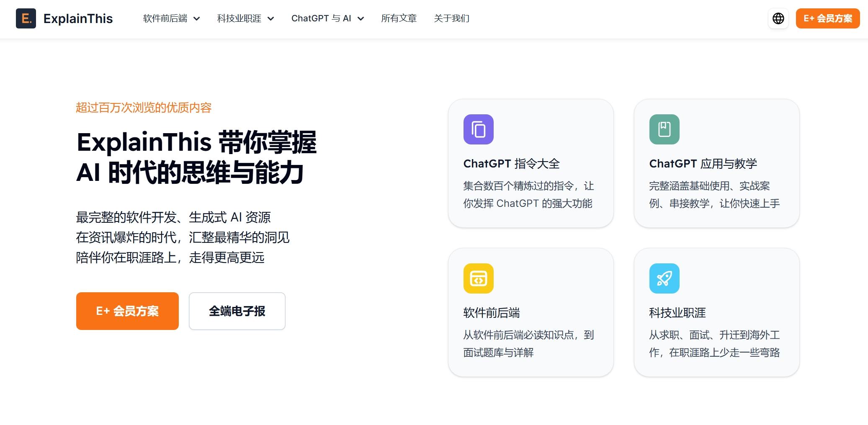Viewport: 868px width, 425px height.
Task: Click the text 陪伴你在职涯路上，走得更高更远
Action: [x=170, y=258]
